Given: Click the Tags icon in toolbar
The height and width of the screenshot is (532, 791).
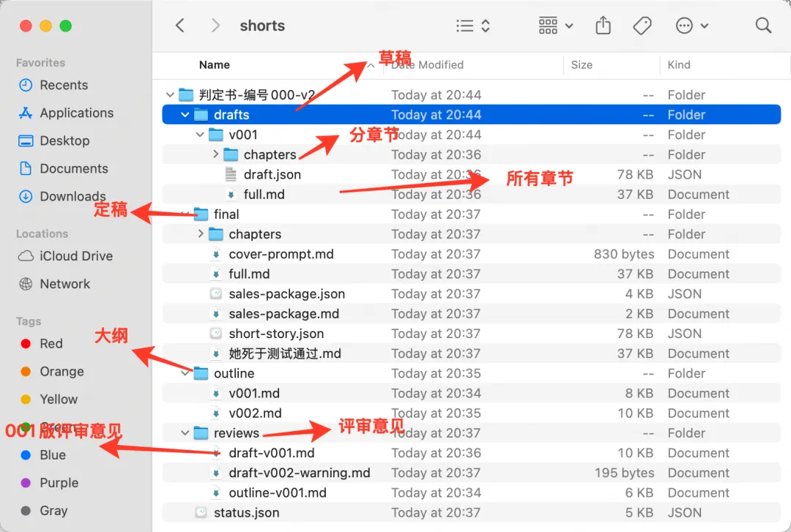Looking at the screenshot, I should (642, 26).
